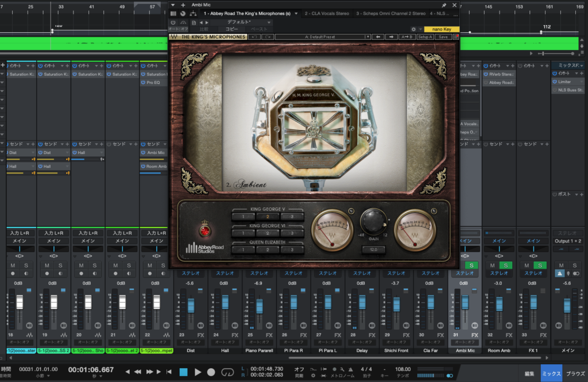Go to next Waves preset arrow
Screen dimensions: 588x382
[391, 37]
